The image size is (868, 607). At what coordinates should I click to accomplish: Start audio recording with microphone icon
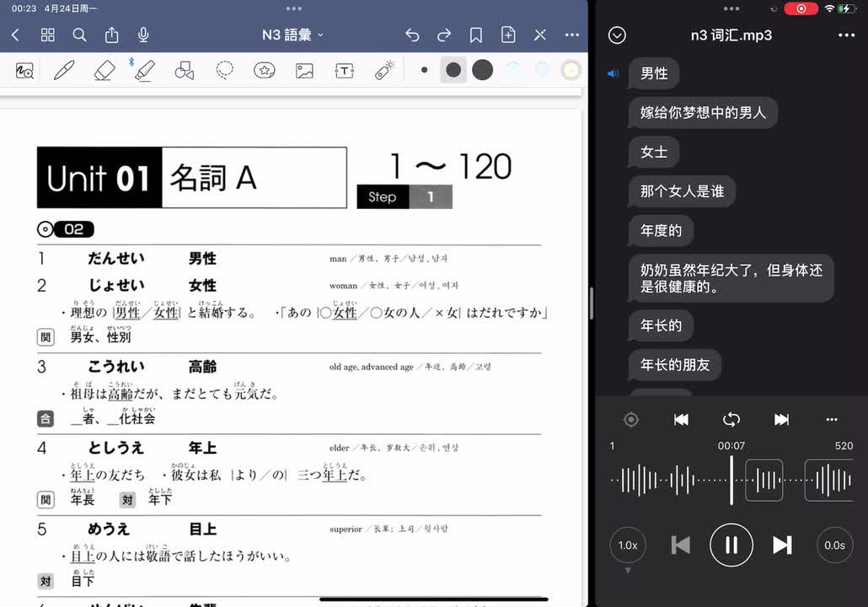(x=143, y=35)
